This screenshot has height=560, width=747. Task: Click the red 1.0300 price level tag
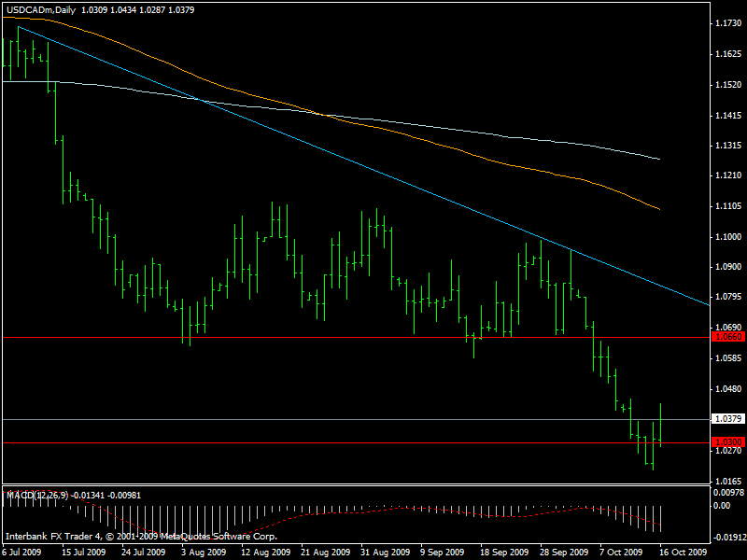[727, 441]
